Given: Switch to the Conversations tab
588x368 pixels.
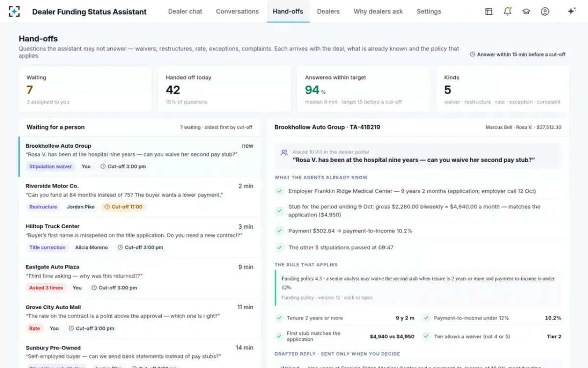Looking at the screenshot, I should coord(237,11).
